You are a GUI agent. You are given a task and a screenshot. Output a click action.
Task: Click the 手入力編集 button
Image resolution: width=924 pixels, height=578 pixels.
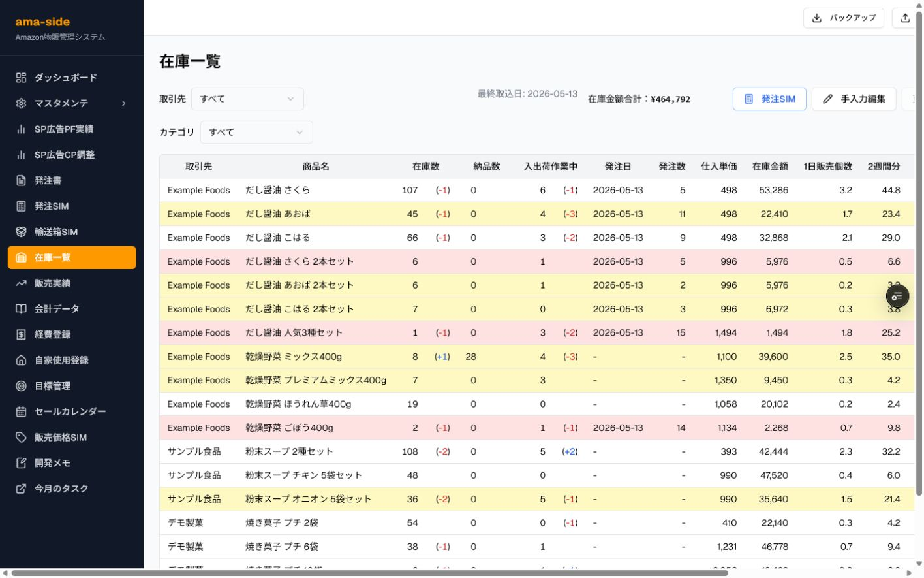pos(854,99)
